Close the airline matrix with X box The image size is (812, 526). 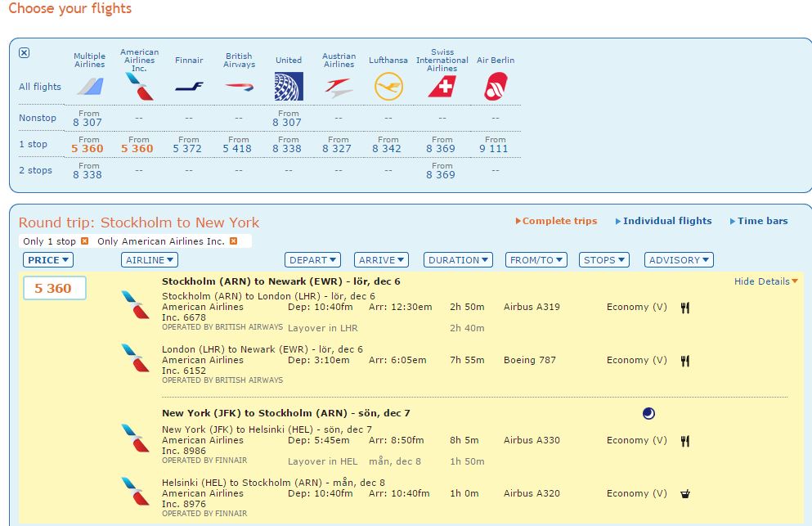point(24,52)
